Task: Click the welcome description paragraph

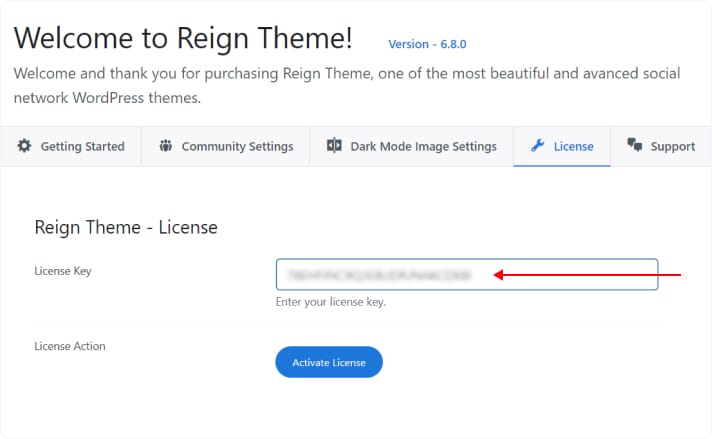Action: tap(347, 86)
